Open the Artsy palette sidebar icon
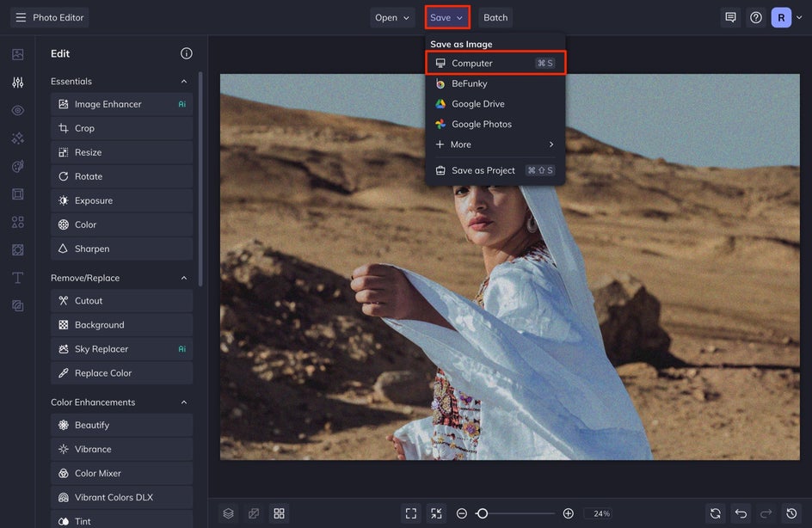Image resolution: width=812 pixels, height=528 pixels. (17, 166)
